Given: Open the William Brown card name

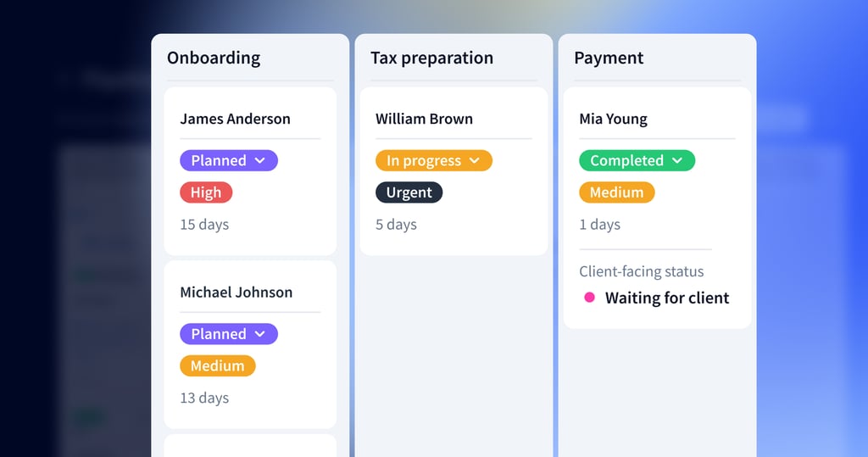Looking at the screenshot, I should tap(424, 119).
